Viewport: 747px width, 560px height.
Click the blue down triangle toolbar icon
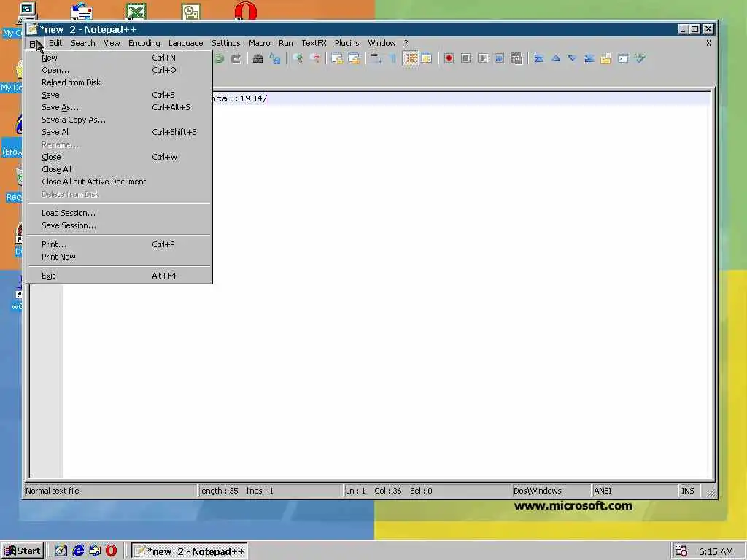tap(572, 58)
